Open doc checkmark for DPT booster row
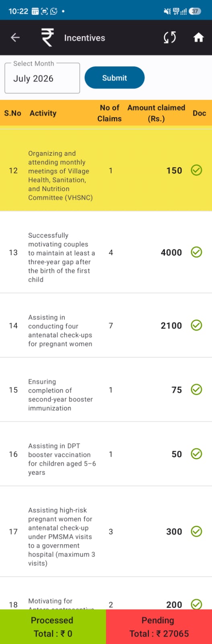212x644 pixels. tap(196, 454)
